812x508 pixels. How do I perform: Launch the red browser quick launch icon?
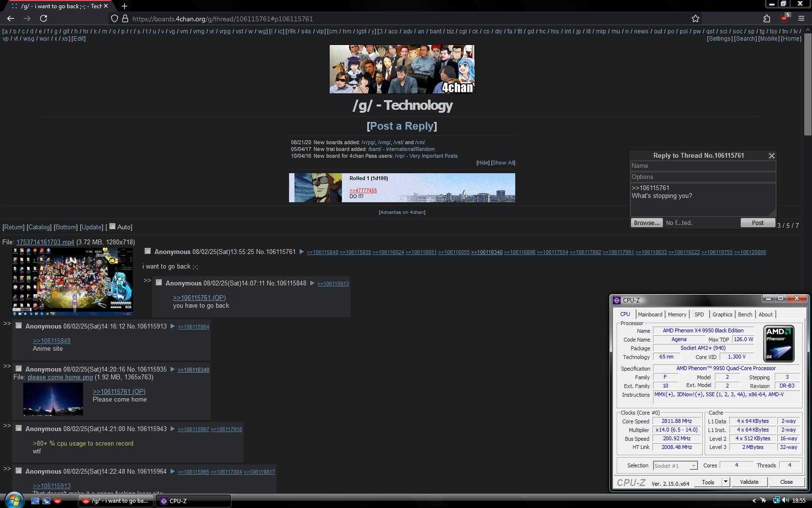[58, 501]
